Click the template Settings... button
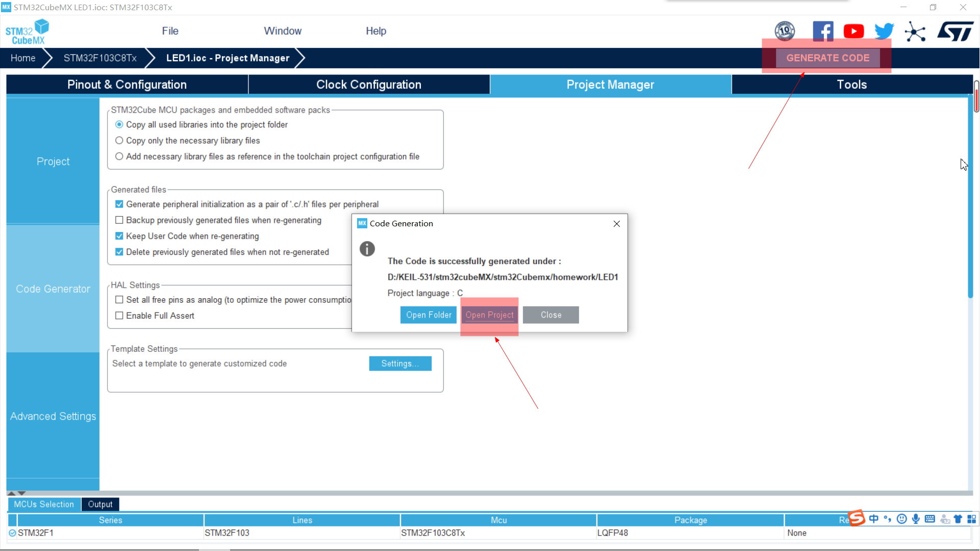This screenshot has height=551, width=980. (x=400, y=363)
